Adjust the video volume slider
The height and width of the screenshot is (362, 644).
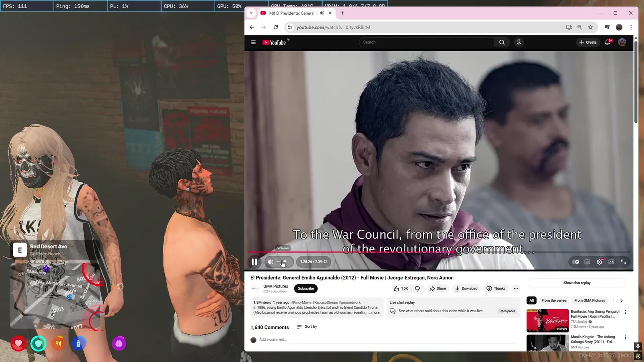pyautogui.click(x=283, y=262)
